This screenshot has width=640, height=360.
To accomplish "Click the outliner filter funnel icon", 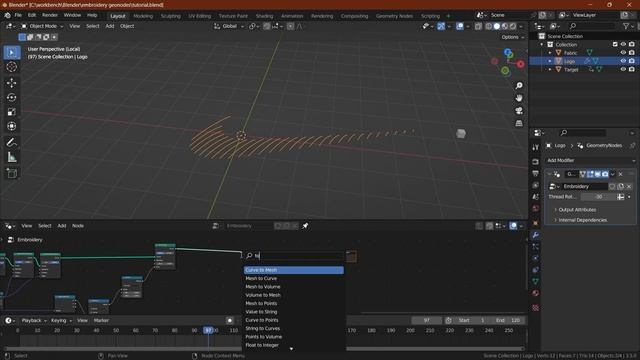I will point(626,26).
